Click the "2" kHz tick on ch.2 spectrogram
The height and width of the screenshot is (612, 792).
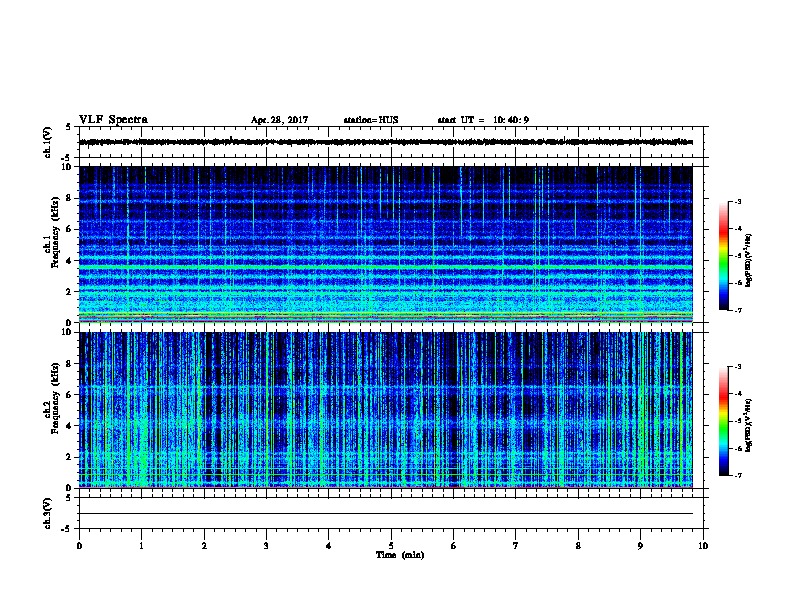[x=70, y=457]
